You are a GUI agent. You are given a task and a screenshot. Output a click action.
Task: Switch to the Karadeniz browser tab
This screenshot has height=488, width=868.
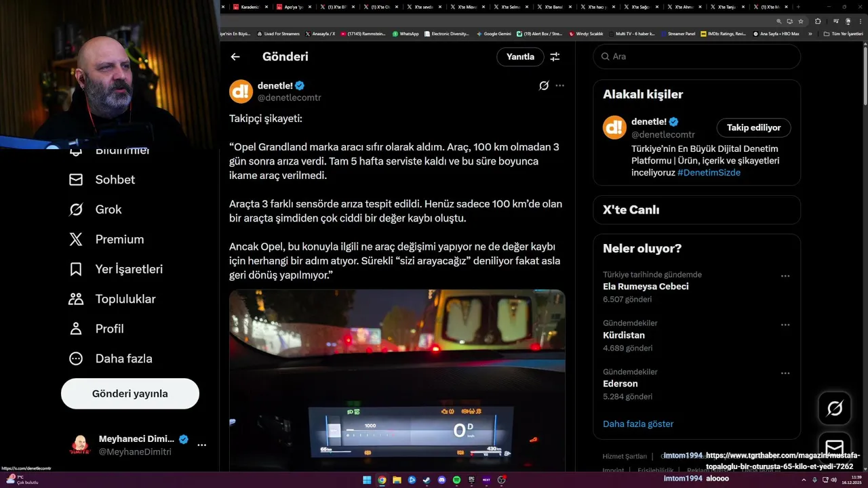pos(249,7)
